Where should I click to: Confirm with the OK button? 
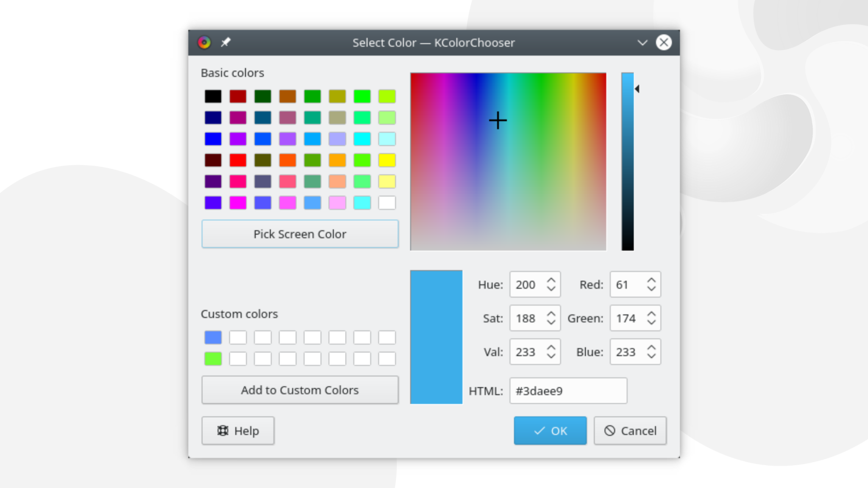click(x=550, y=431)
